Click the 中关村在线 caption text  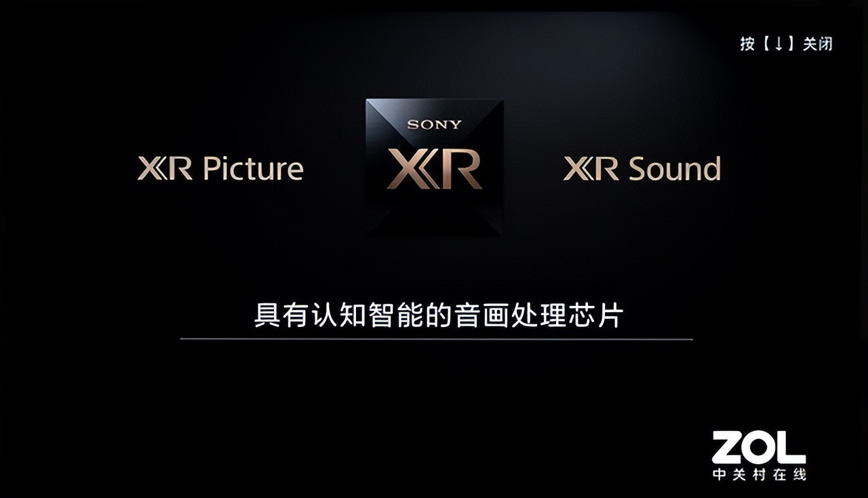(x=759, y=475)
